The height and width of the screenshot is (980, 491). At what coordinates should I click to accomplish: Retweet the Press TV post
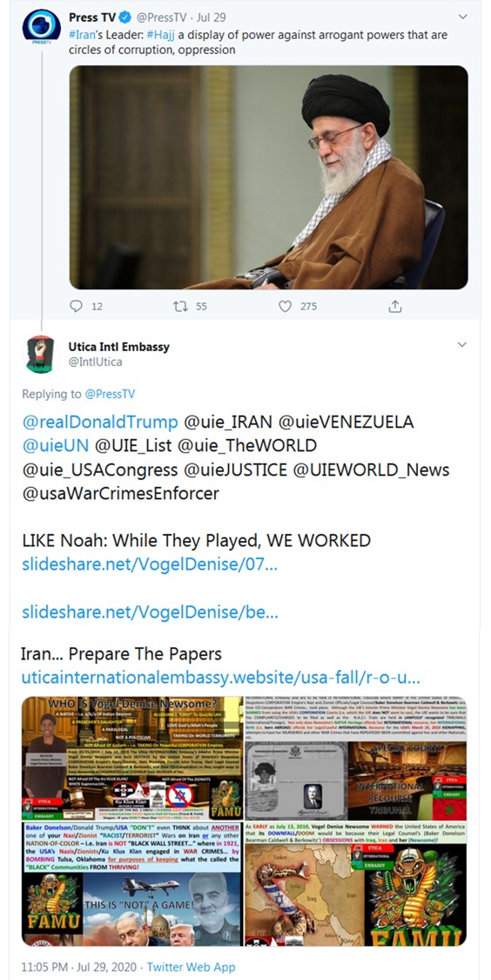tap(180, 307)
